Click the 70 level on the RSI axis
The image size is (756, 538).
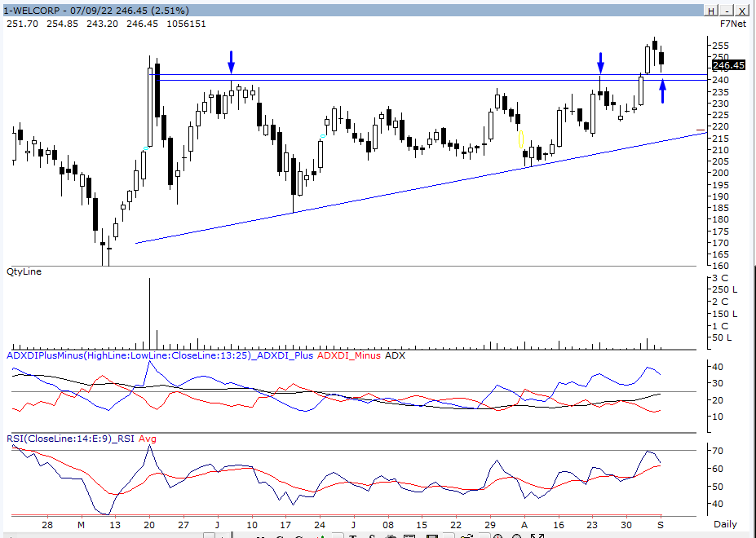tap(718, 451)
